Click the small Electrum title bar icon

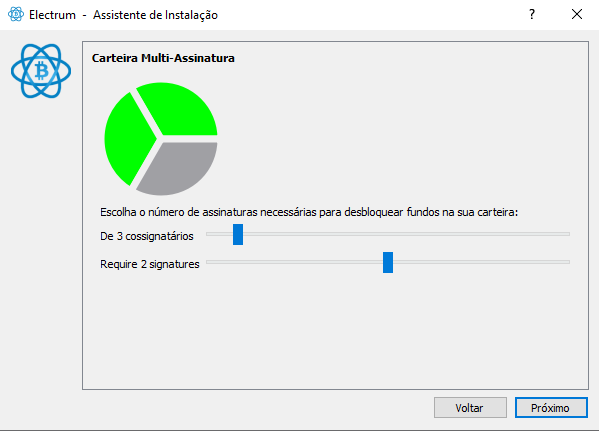16,15
